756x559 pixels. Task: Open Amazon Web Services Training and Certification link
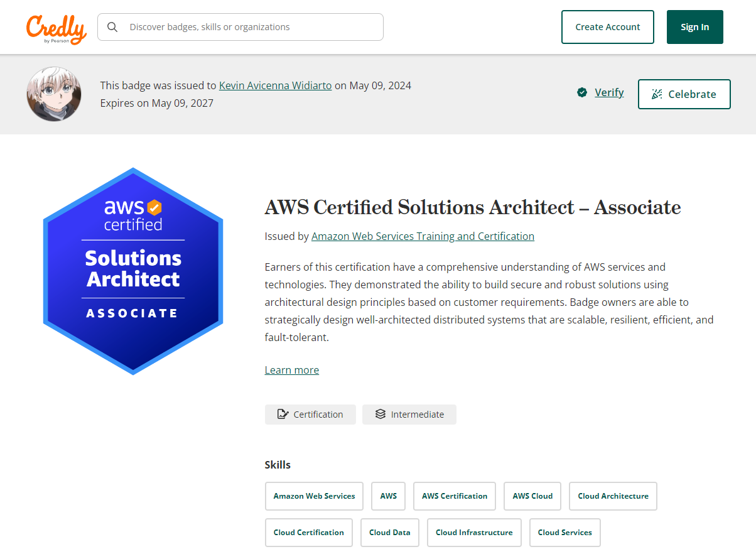(423, 236)
